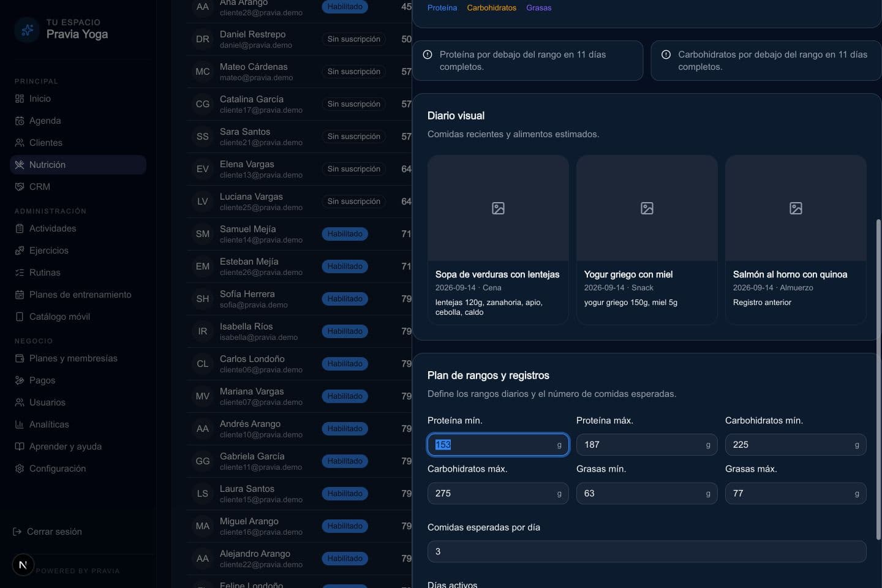Select client Daniel Restrepo row
The width and height of the screenshot is (882, 588).
click(x=299, y=39)
